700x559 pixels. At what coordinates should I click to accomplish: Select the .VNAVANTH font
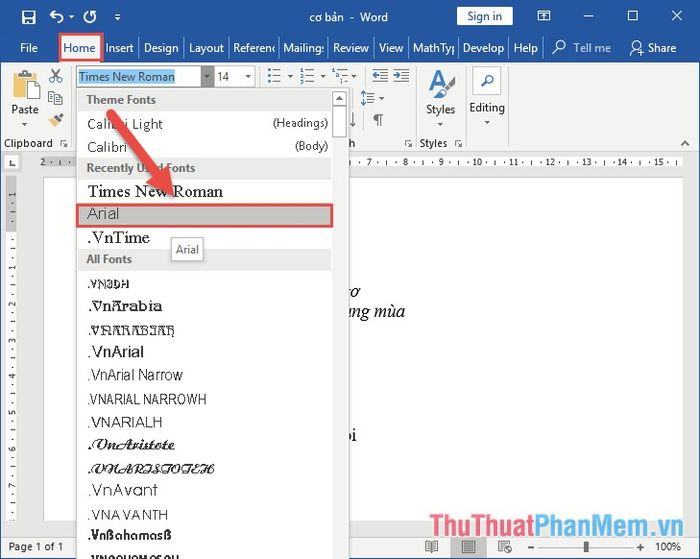204,514
